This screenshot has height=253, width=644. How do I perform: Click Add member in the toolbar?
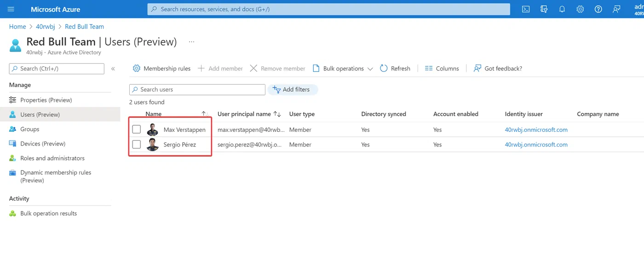[x=220, y=68]
